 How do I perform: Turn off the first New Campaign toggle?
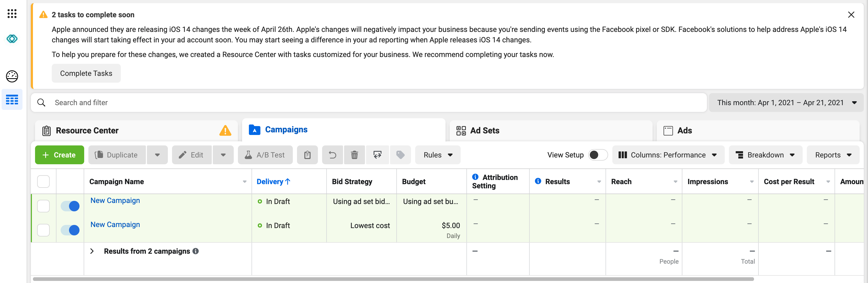click(70, 206)
